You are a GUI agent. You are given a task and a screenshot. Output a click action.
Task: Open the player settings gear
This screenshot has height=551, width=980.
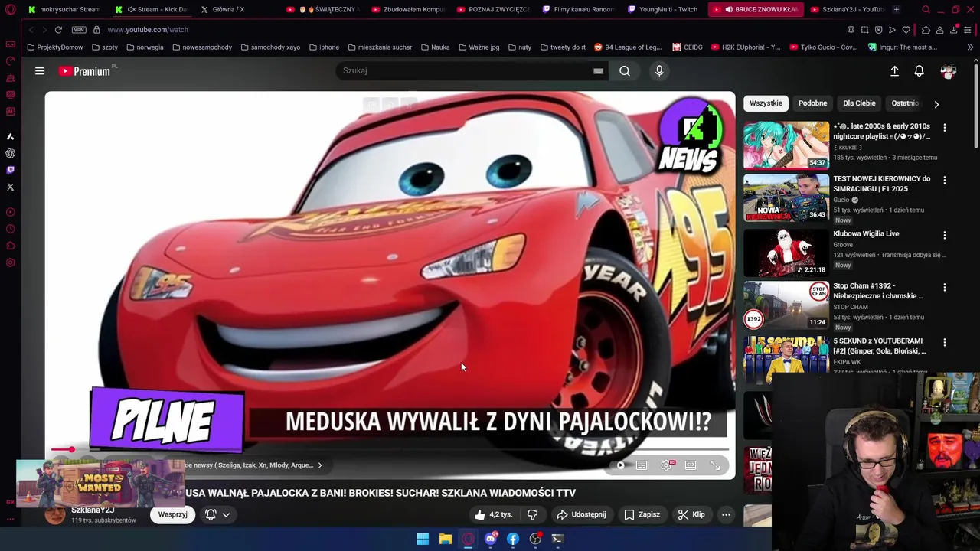(x=667, y=465)
